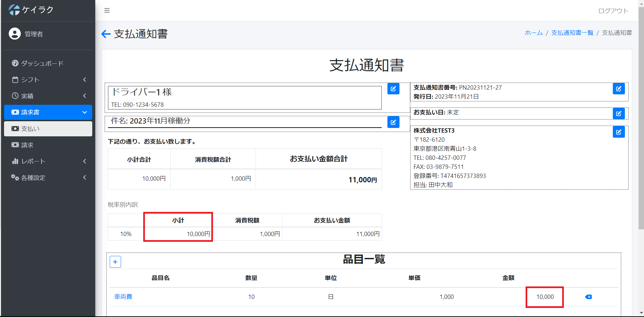Click the ケイラク logo icon
Image resolution: width=644 pixels, height=317 pixels.
point(14,10)
